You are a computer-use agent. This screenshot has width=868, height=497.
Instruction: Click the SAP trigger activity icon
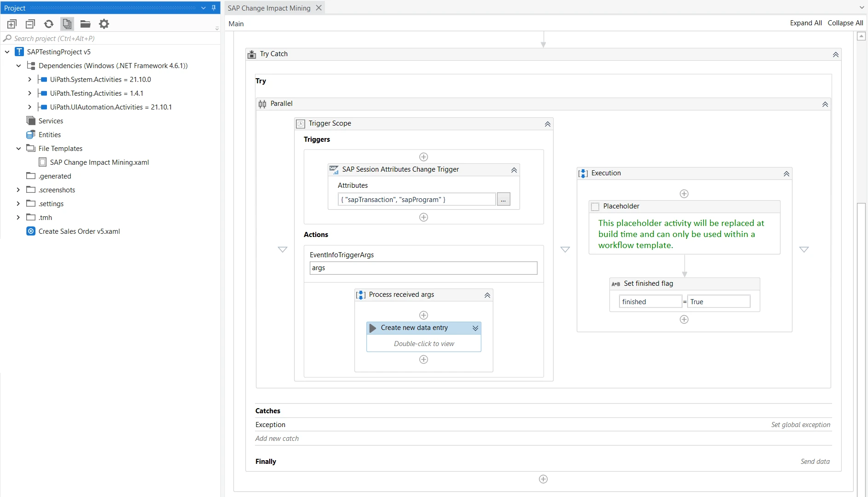(334, 170)
